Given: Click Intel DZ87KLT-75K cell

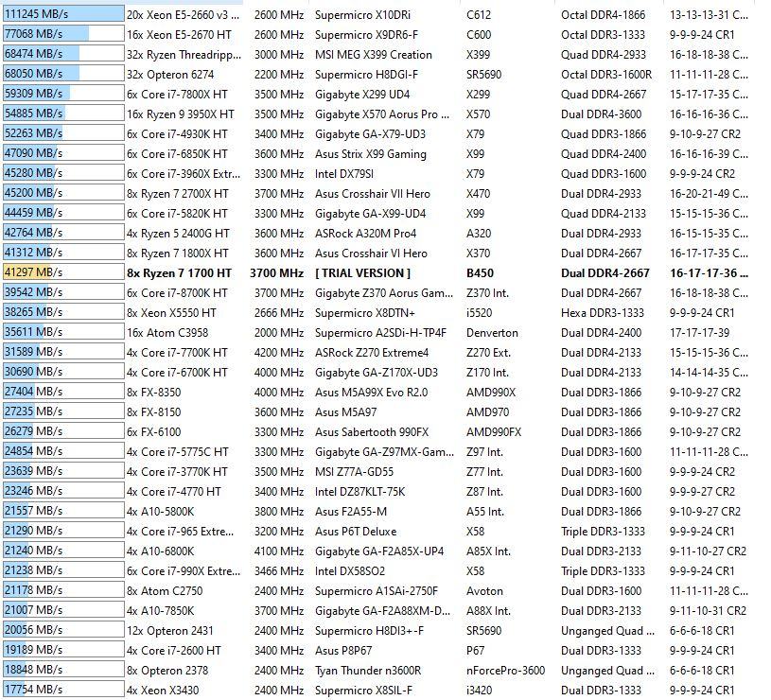Looking at the screenshot, I should (x=359, y=492).
